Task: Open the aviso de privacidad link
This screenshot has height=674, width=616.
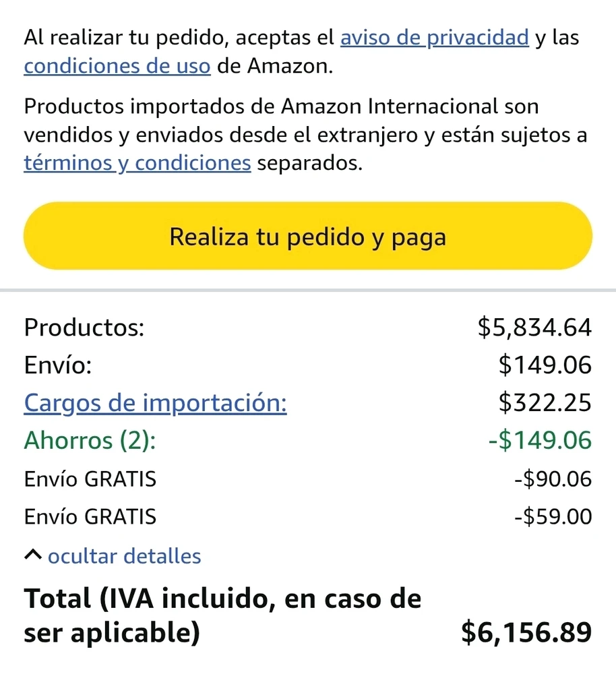Action: [435, 37]
